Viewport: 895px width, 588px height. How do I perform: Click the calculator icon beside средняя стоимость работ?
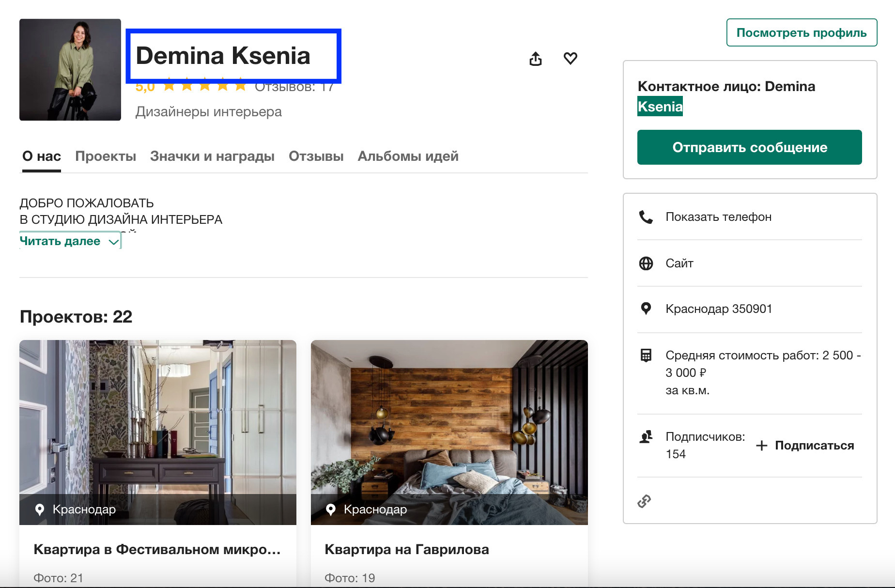pos(647,356)
